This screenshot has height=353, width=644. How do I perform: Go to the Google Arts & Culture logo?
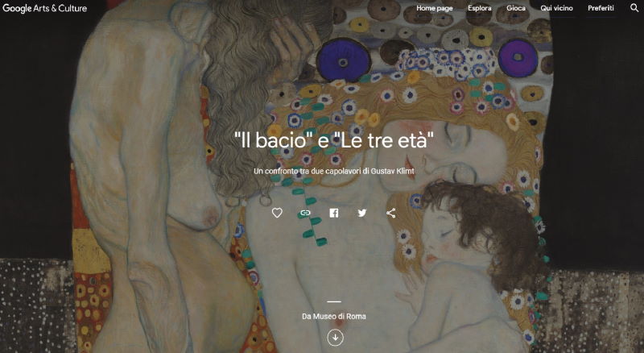tap(45, 8)
